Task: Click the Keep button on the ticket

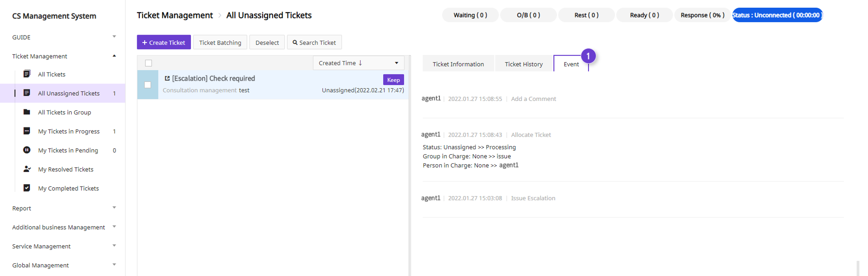Action: (393, 80)
